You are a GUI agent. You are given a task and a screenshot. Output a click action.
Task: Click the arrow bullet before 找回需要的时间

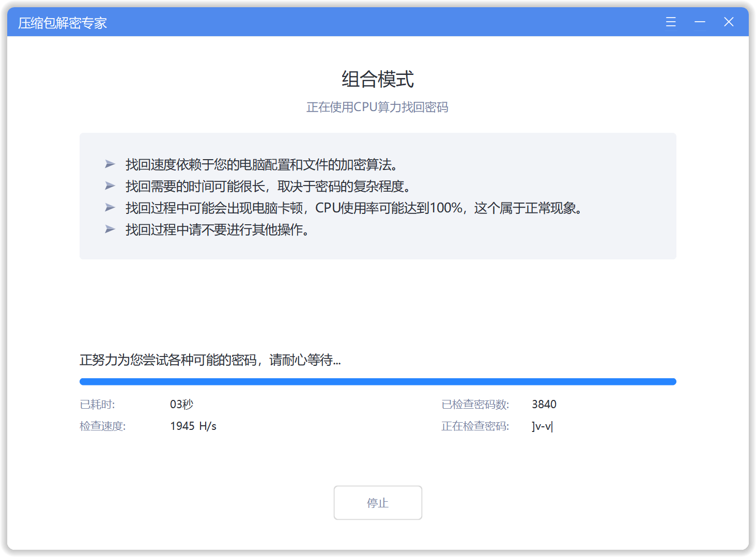coord(110,186)
